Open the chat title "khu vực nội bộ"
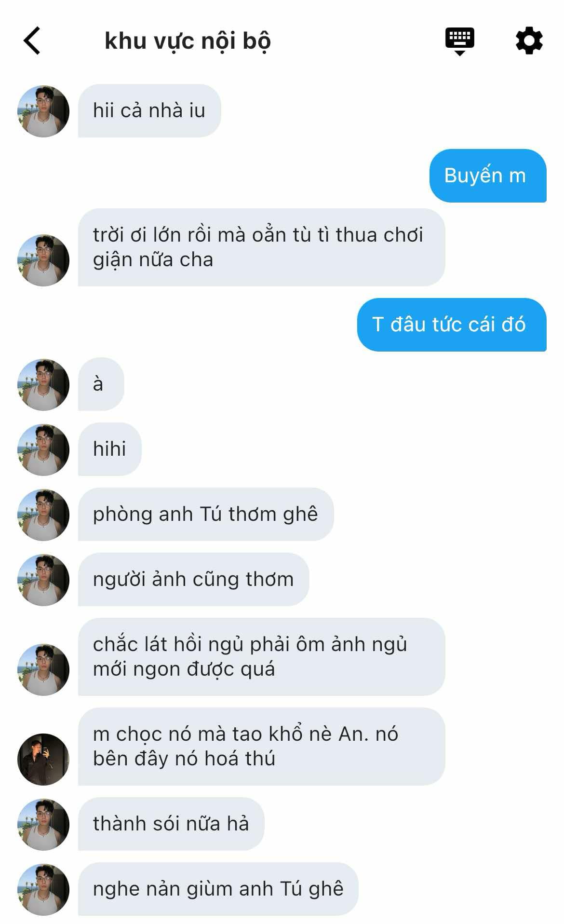Viewport: 564px width, 924px height. click(x=188, y=41)
